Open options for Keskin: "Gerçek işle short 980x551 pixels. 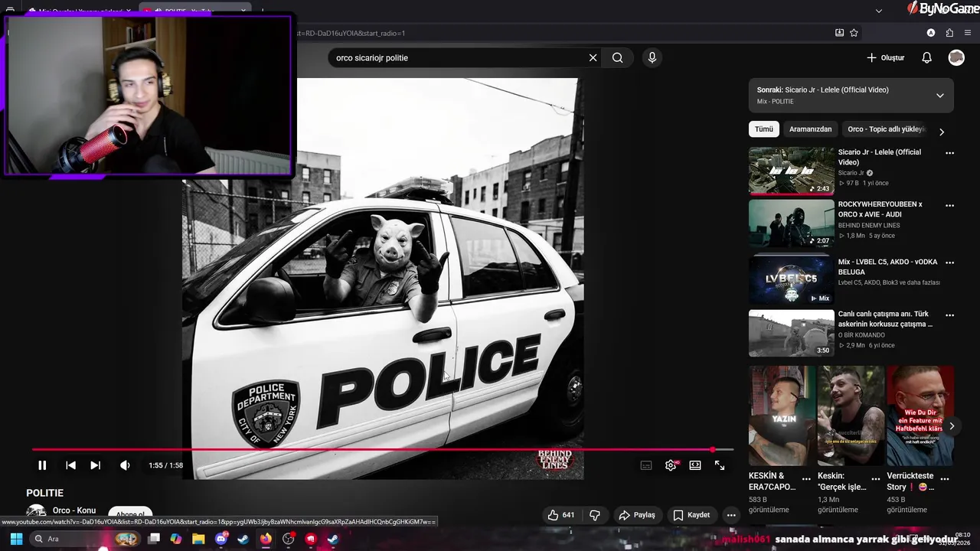(876, 479)
